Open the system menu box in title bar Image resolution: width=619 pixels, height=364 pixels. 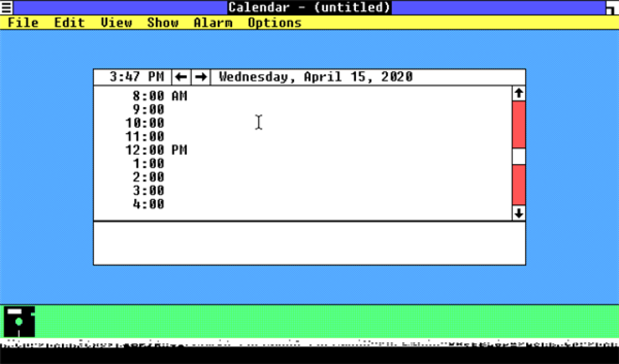click(x=6, y=7)
